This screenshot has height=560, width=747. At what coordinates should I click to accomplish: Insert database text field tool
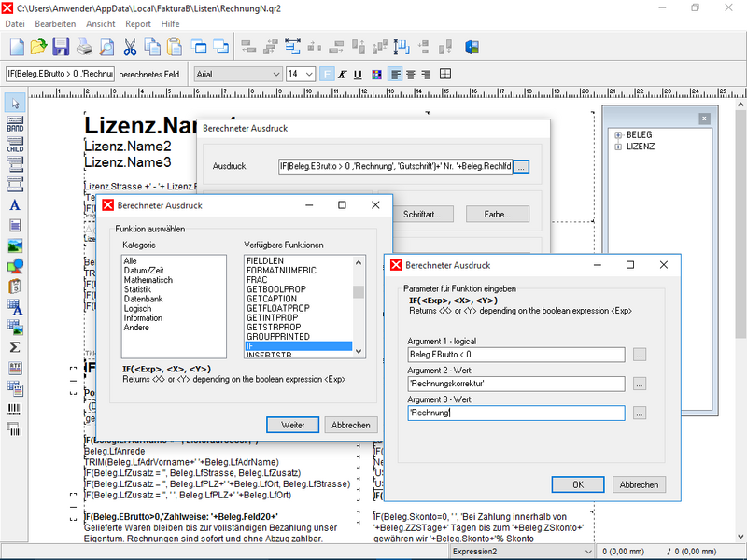pyautogui.click(x=15, y=307)
